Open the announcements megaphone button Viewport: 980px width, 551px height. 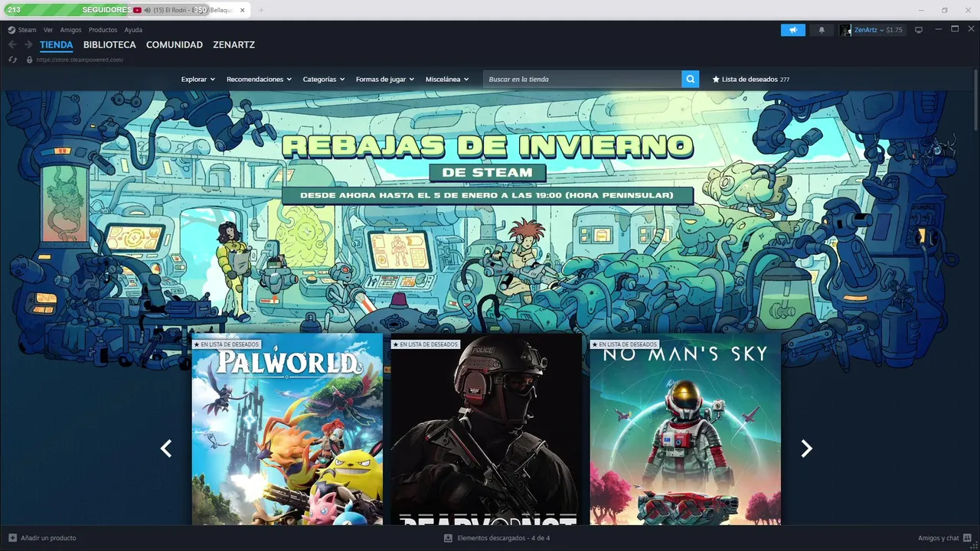pyautogui.click(x=793, y=30)
